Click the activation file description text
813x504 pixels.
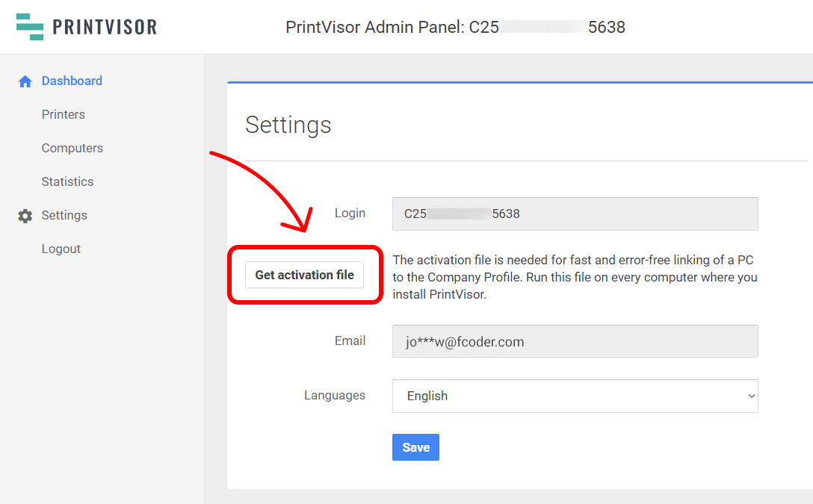[575, 277]
